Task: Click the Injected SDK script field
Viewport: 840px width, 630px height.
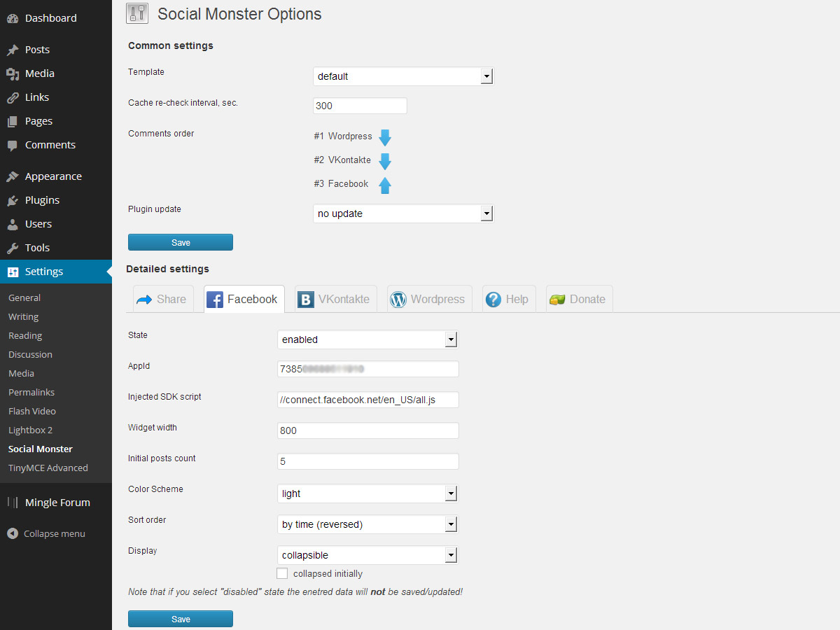Action: tap(367, 400)
